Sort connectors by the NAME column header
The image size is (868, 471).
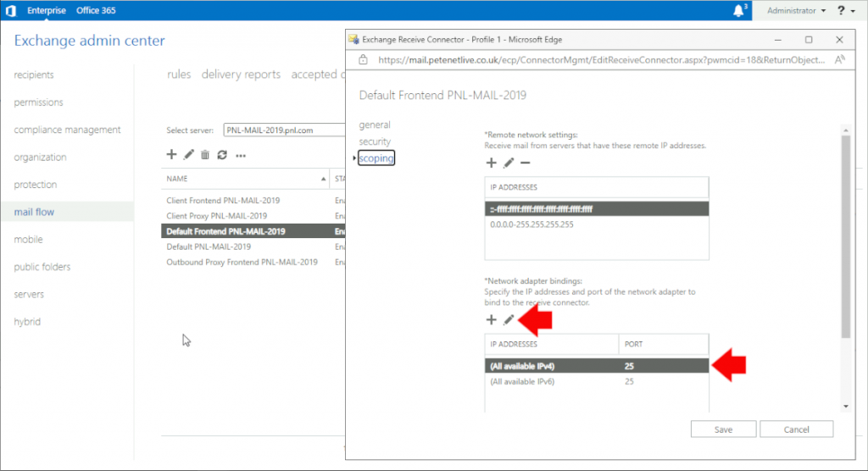click(245, 179)
